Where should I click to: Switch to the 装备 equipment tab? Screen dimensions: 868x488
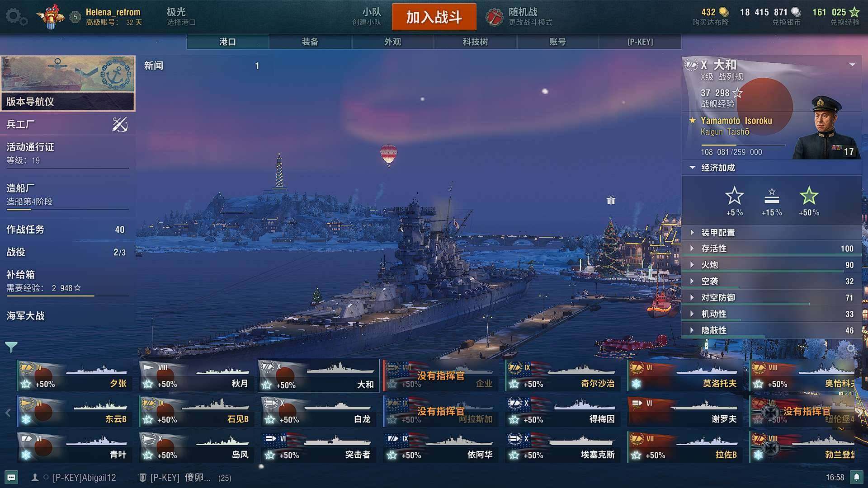[x=310, y=42]
